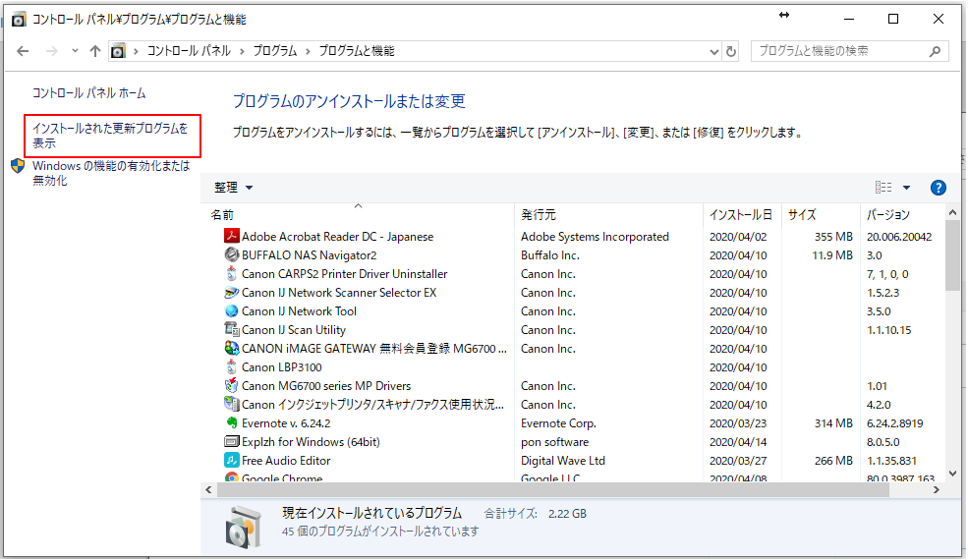The width and height of the screenshot is (968, 560).
Task: Click プログラム breadcrumb in address bar
Action: point(275,51)
